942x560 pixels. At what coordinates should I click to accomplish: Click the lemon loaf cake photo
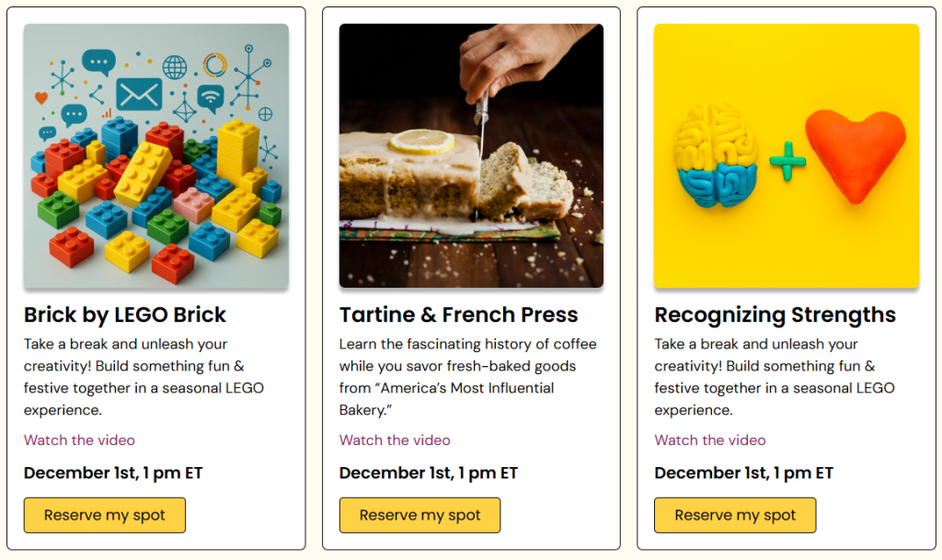[x=471, y=155]
